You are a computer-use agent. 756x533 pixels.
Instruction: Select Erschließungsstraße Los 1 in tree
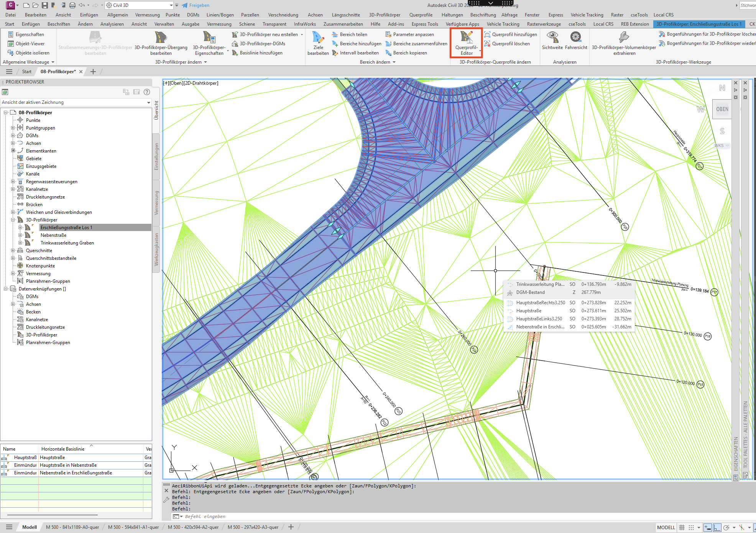click(66, 228)
